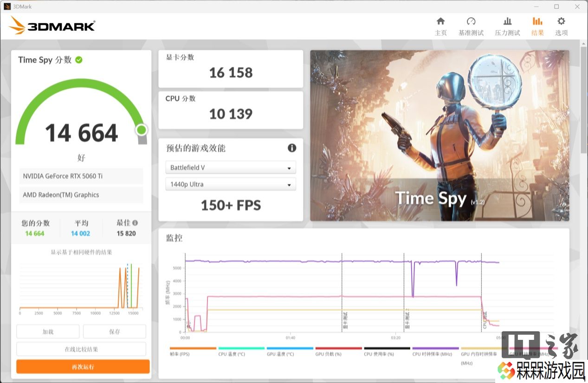Click the 保存 save button
The image size is (588, 383).
pos(115,332)
